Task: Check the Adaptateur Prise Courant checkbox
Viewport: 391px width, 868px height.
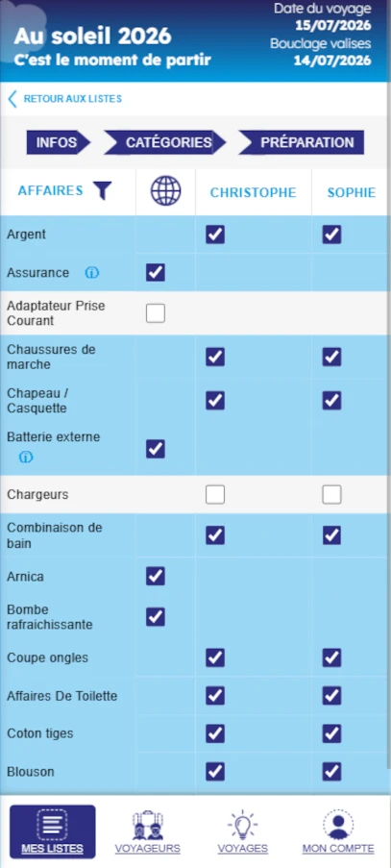Action: point(156,313)
